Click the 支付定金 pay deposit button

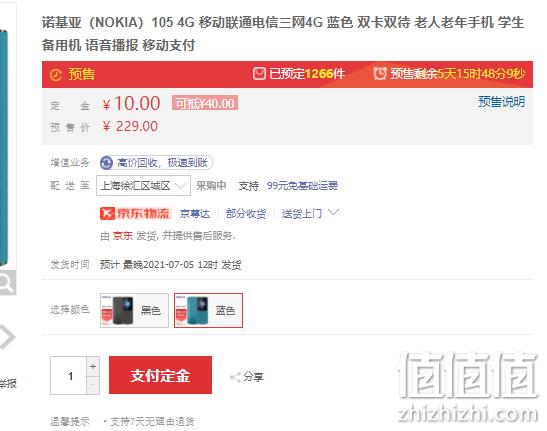click(160, 375)
